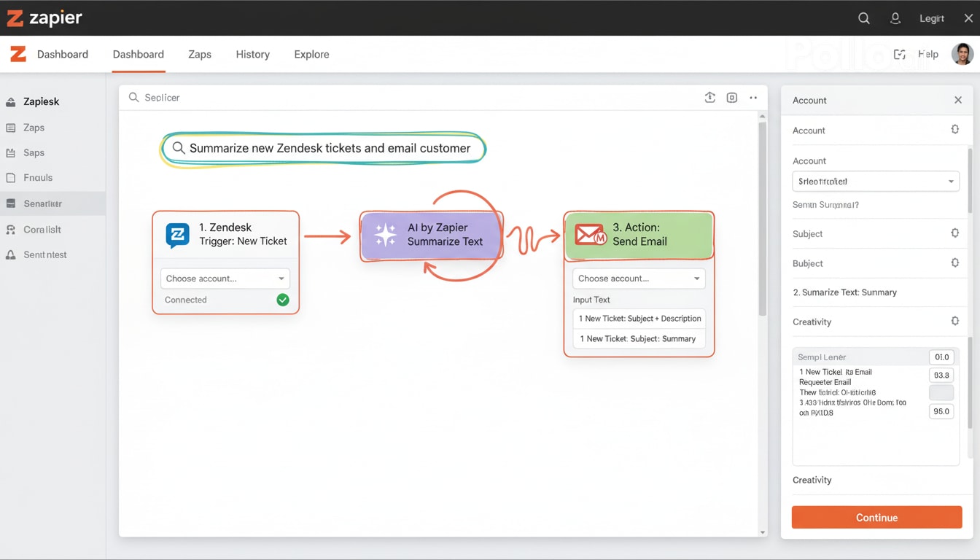Click the gear icon in the Account row

tap(954, 130)
